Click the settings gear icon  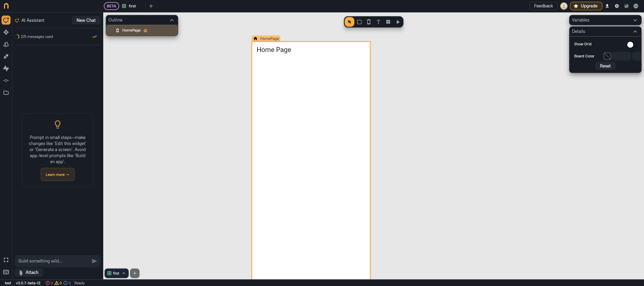[617, 6]
